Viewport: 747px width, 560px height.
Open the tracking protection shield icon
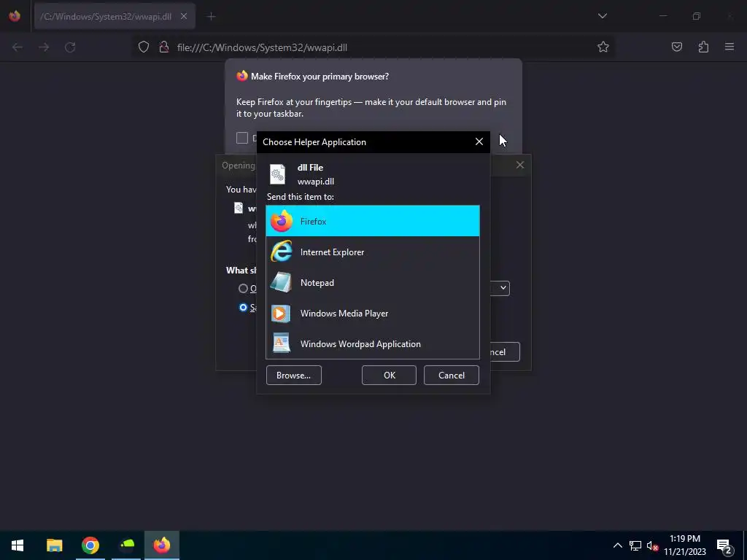coord(144,47)
